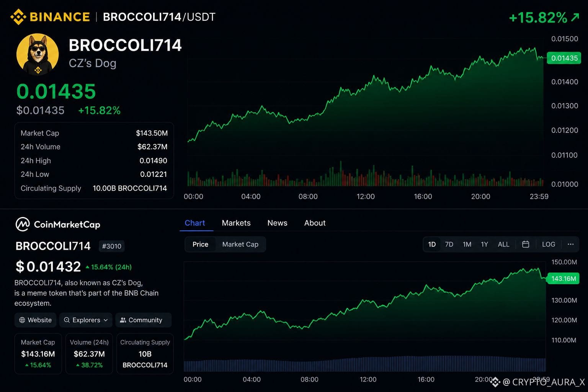Click the BROCCOLI714 meme token description text
This screenshot has height=392, width=588.
(x=87, y=293)
